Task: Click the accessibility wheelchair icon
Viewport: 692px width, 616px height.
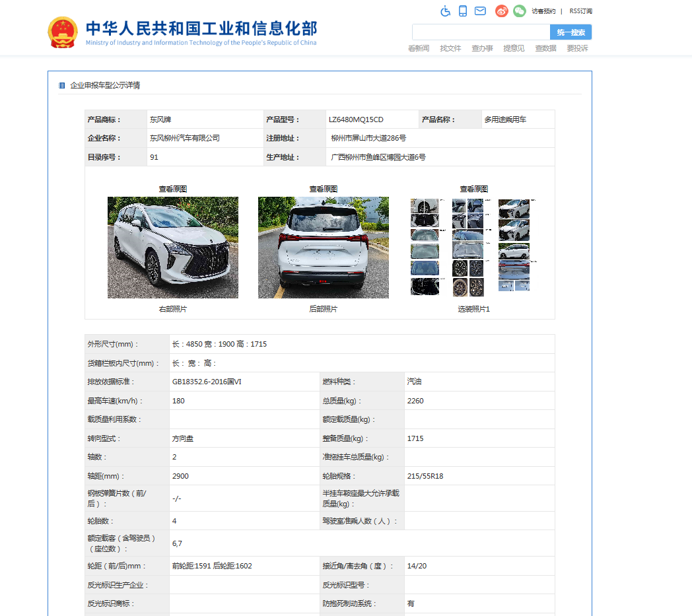Action: 445,11
